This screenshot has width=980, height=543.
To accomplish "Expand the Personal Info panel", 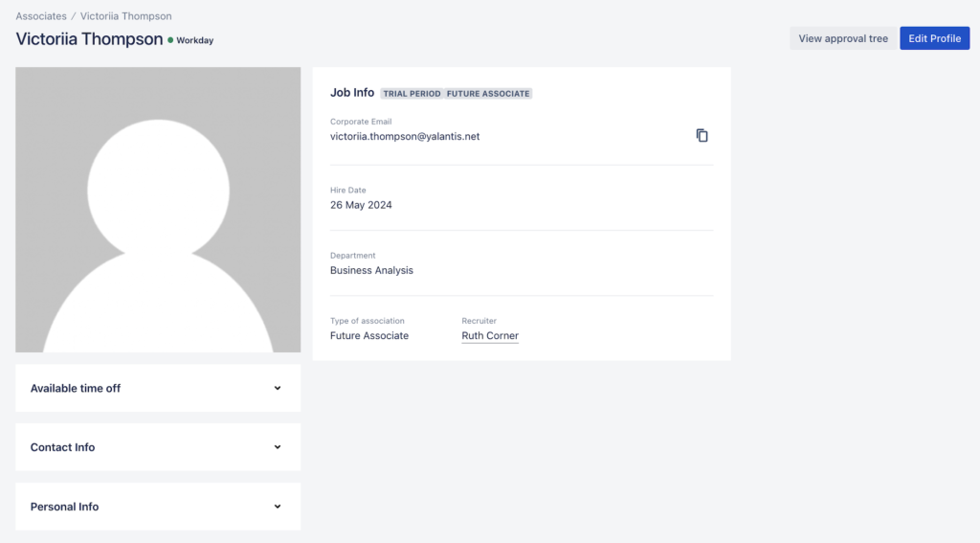I will click(x=158, y=506).
